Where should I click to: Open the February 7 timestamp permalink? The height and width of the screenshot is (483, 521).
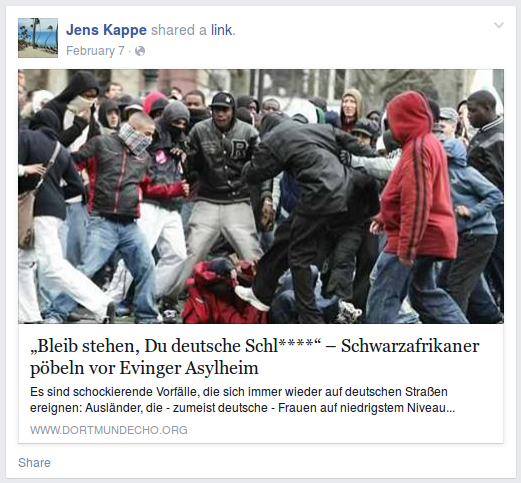pos(95,51)
